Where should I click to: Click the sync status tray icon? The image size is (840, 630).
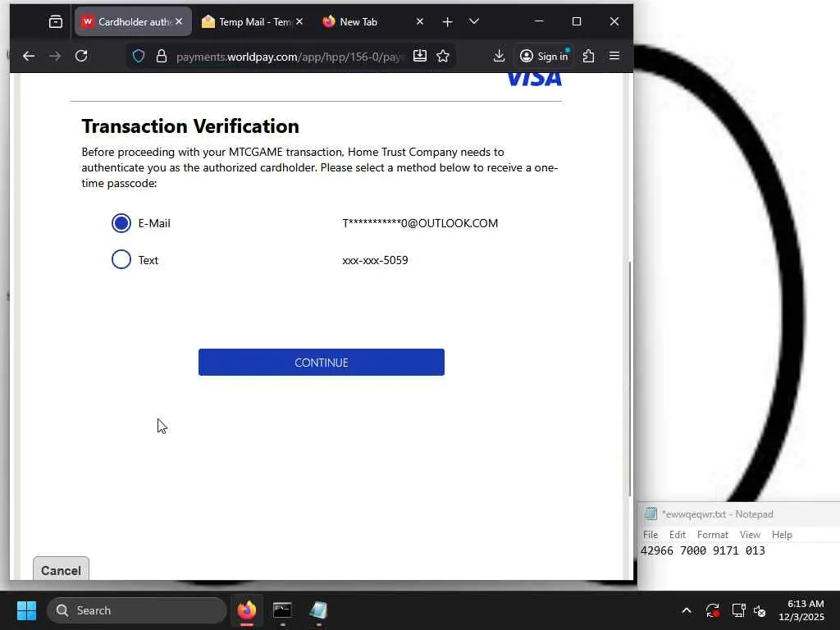pos(712,610)
